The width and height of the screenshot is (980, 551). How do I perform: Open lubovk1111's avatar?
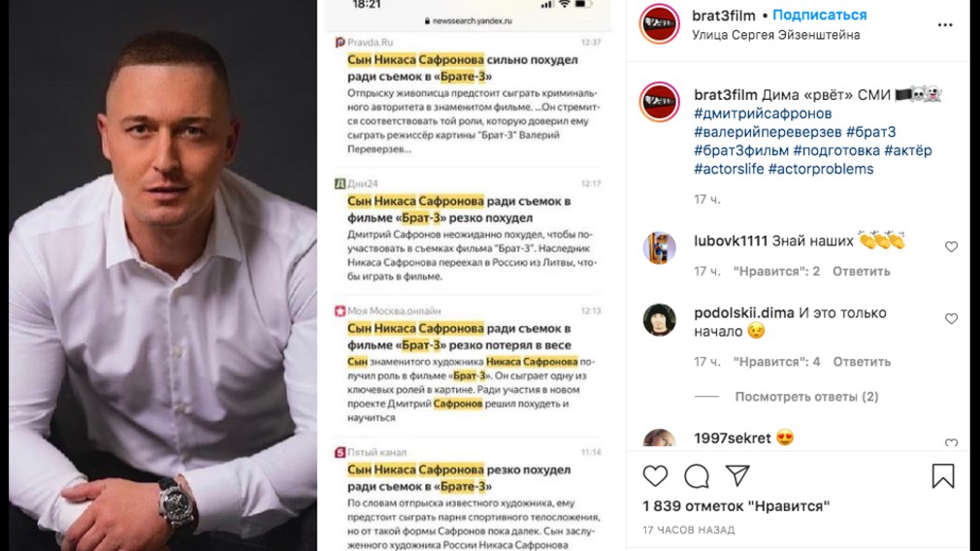660,248
